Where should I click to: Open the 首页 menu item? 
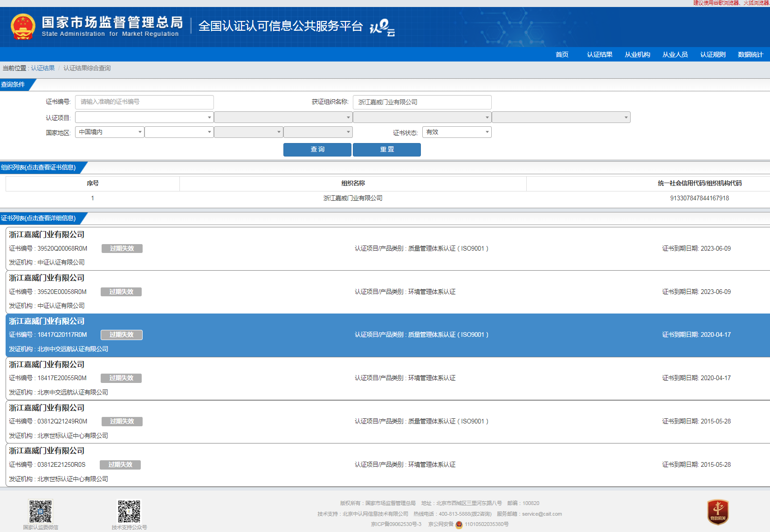click(x=562, y=55)
